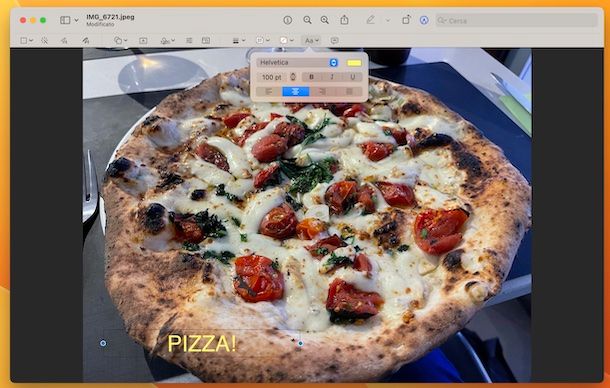Open the selection tools dropdown
The image size is (610, 388).
26,40
